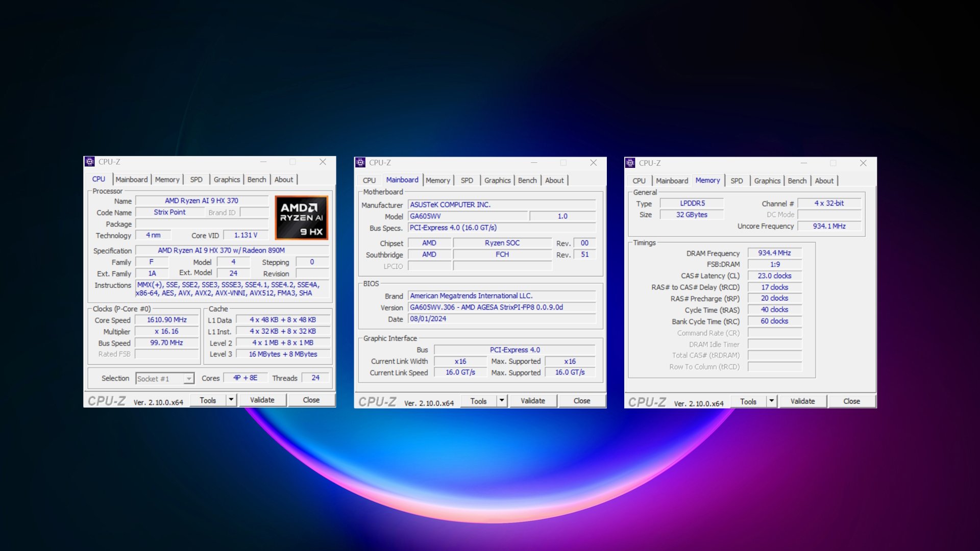
Task: Click the Bus Speed value 99.70 MHz
Action: [x=167, y=343]
